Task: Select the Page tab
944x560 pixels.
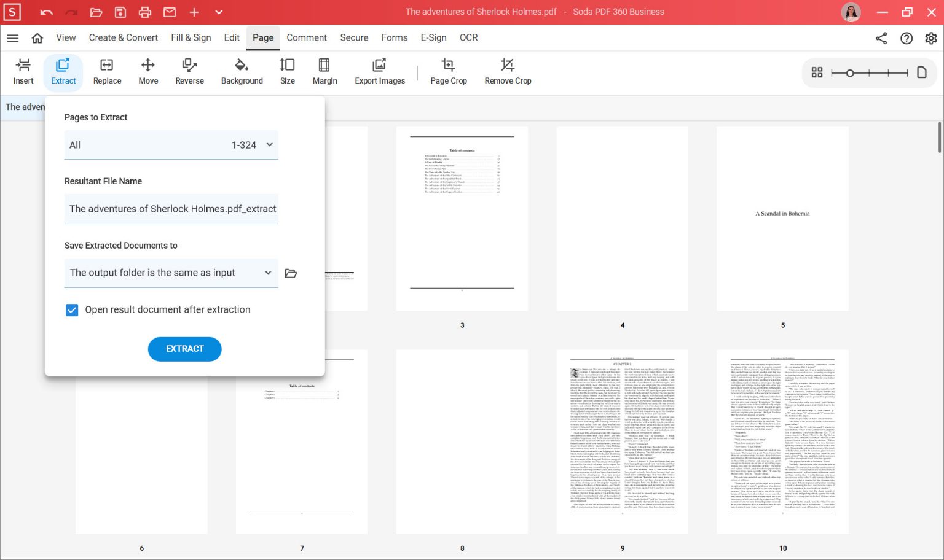Action: coord(263,37)
